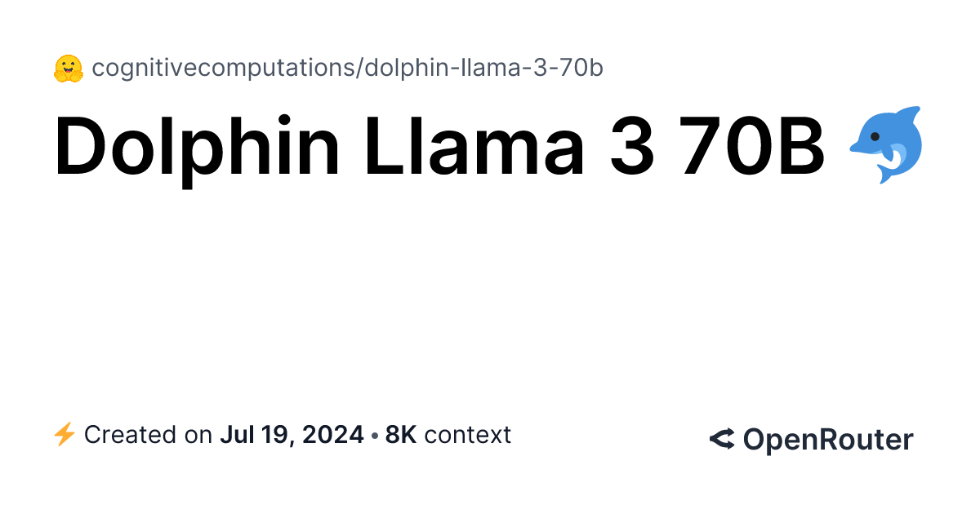Viewport: 980px width, 514px height.
Task: Click the lightning bolt icon
Action: pyautogui.click(x=64, y=435)
